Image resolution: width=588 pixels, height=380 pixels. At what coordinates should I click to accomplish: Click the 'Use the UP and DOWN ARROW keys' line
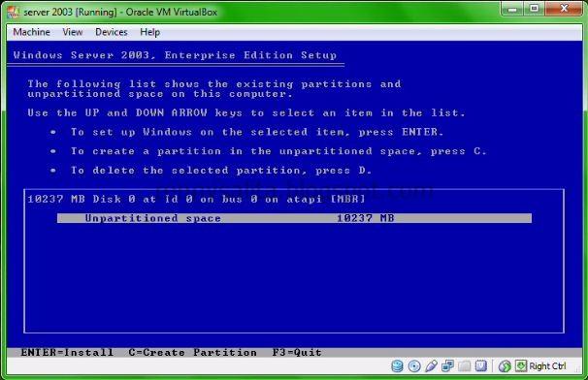point(246,112)
